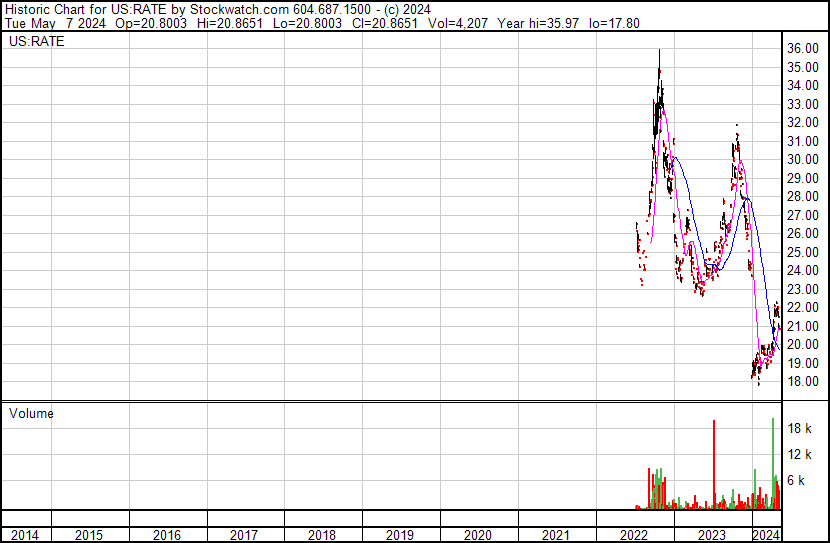This screenshot has width=830, height=543.
Task: Select the 2022 year label on axis
Action: [x=634, y=535]
